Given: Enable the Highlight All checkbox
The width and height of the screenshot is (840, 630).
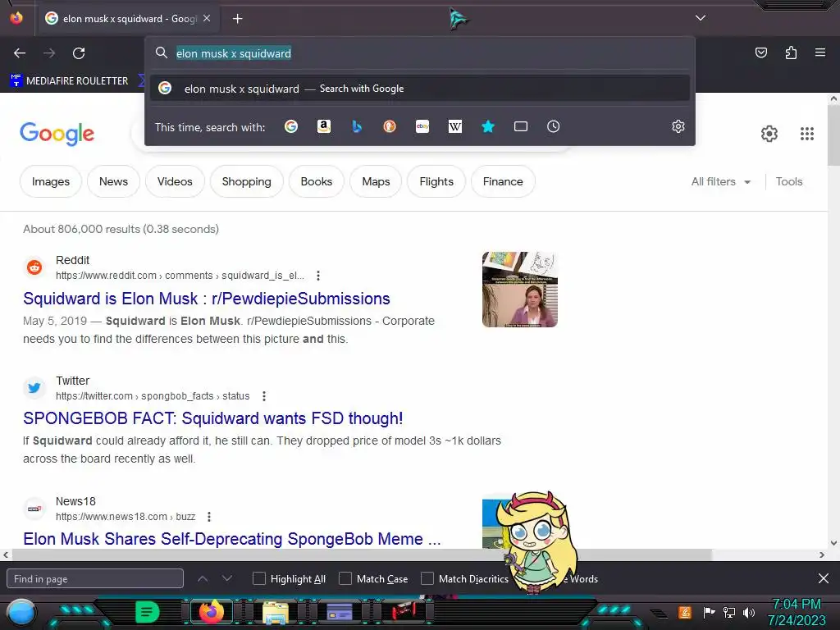Looking at the screenshot, I should (x=259, y=578).
